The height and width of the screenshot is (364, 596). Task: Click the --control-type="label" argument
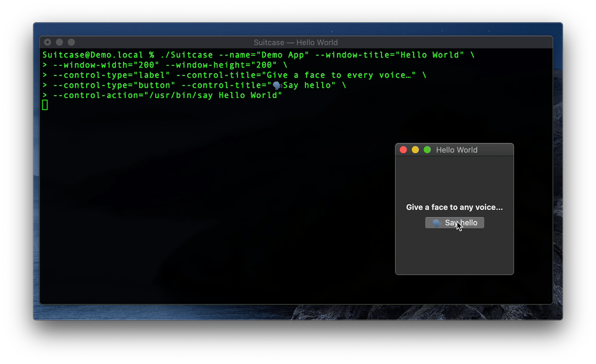point(112,75)
